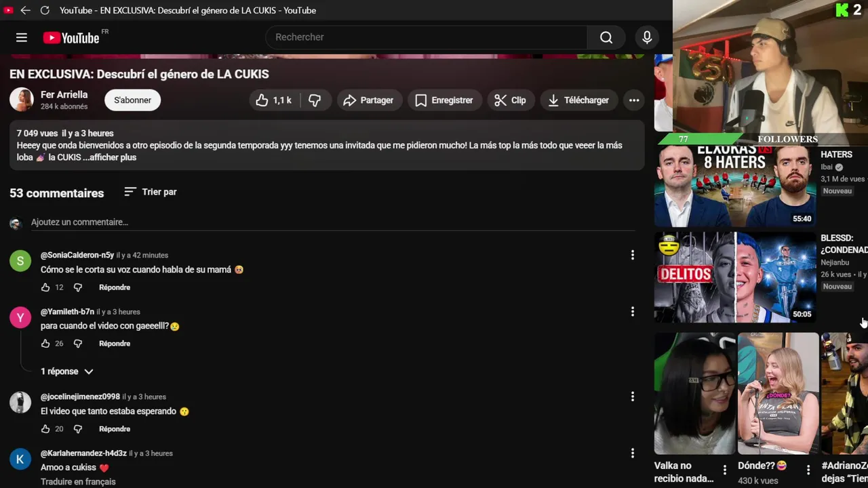Open menu for Dónde?? short video
The height and width of the screenshot is (488, 868).
[x=808, y=470]
